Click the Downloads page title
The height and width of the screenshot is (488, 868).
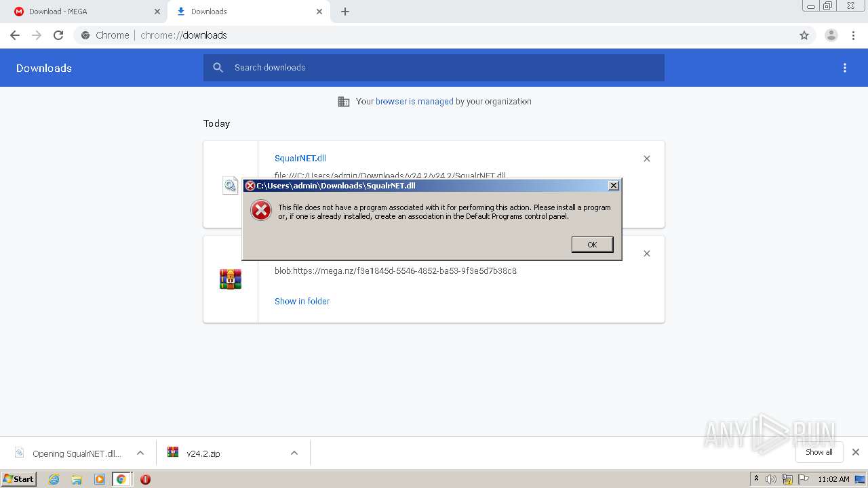coord(44,68)
